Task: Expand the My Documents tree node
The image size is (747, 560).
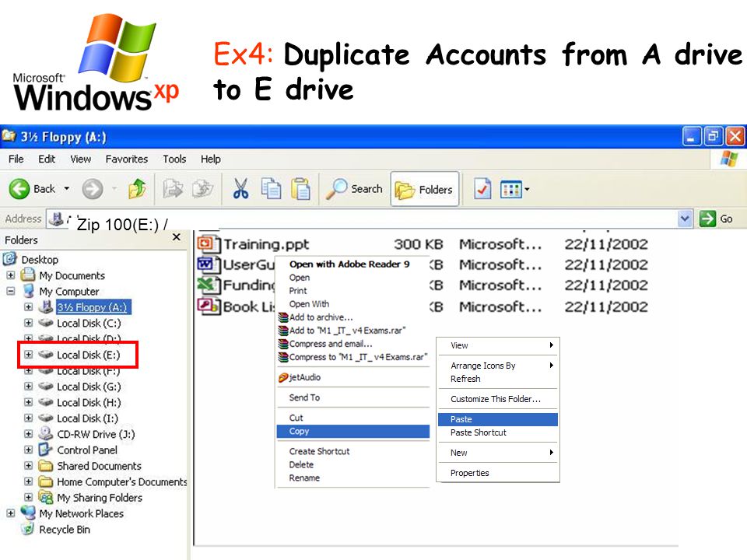Action: (x=10, y=275)
